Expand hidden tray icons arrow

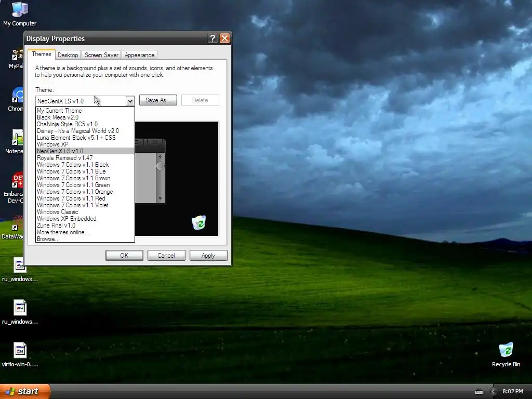coord(494,392)
